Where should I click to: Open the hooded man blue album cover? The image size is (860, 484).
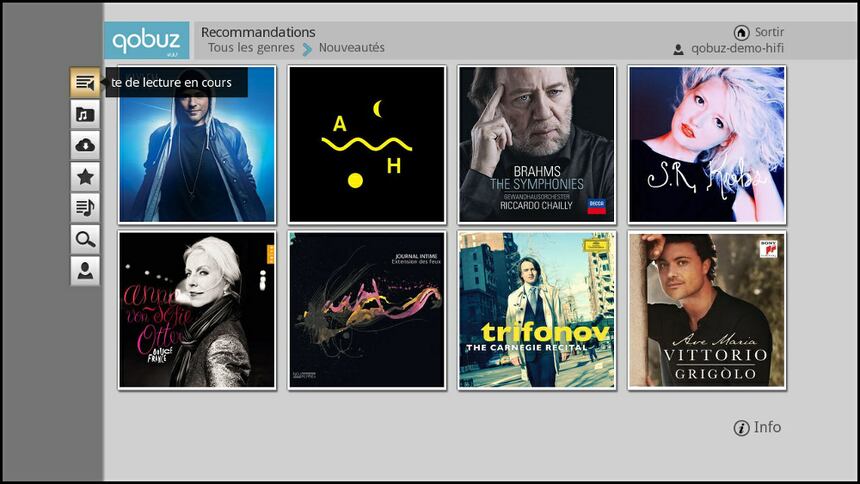point(197,144)
